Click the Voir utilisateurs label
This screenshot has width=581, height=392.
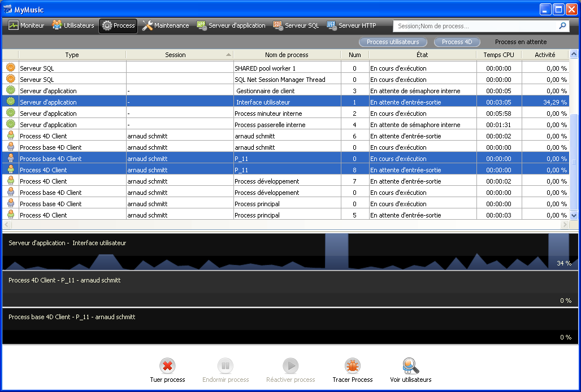tap(410, 380)
